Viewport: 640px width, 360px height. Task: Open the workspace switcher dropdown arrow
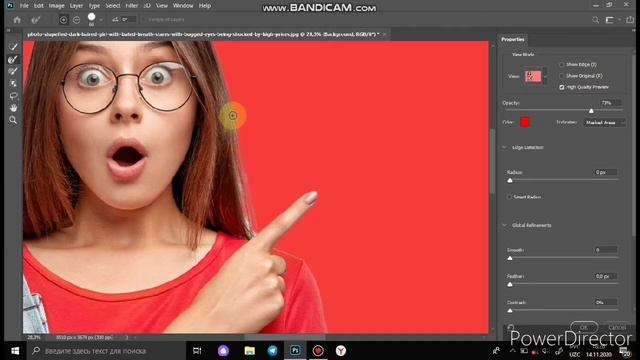pyautogui.click(x=619, y=20)
